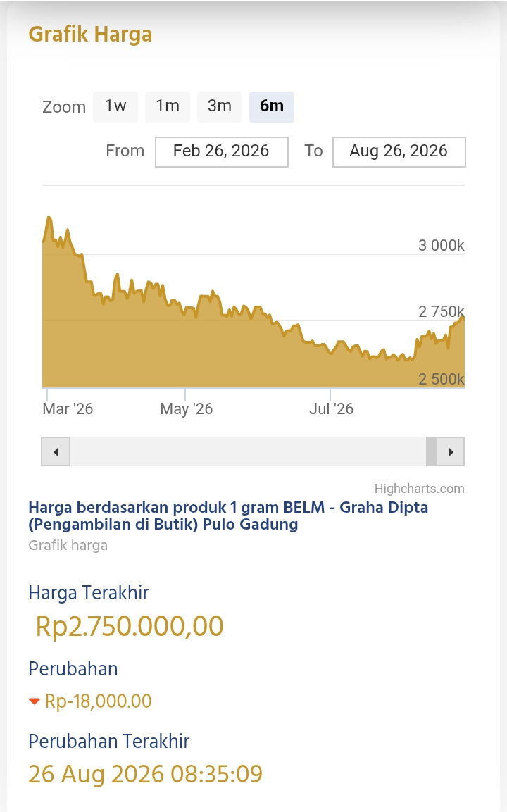Click the red down-triangle change indicator

tap(35, 701)
